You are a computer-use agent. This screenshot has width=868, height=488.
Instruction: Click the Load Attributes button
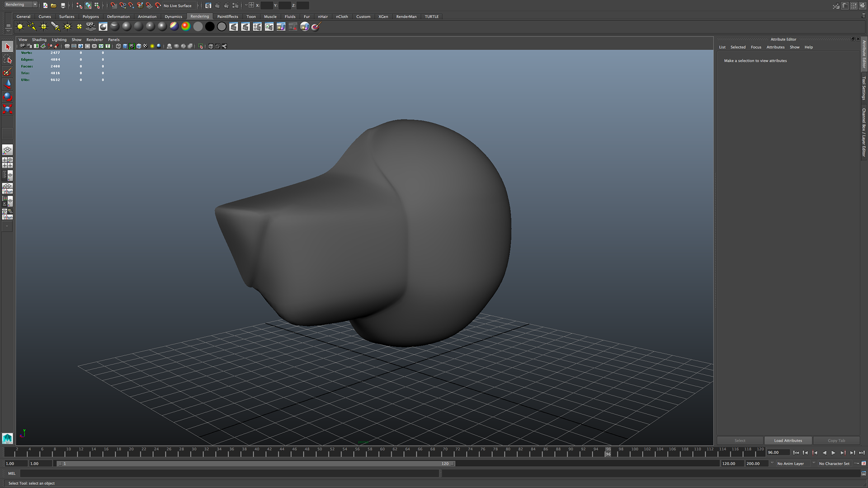click(788, 441)
